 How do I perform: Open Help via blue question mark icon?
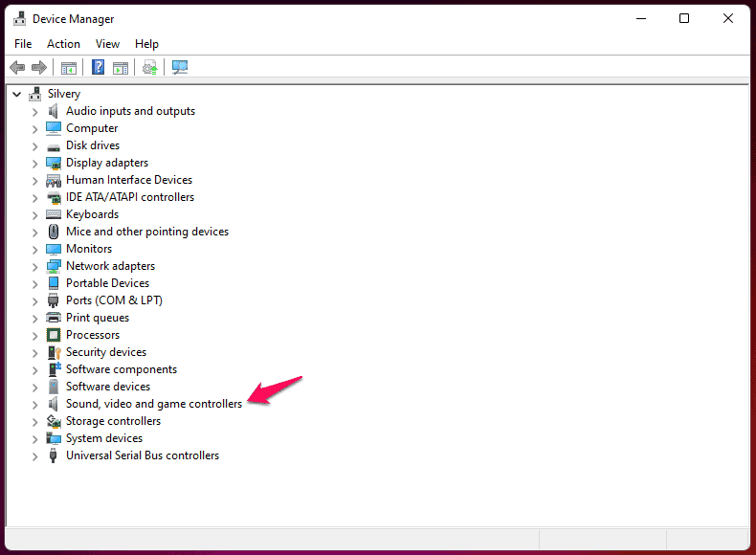(98, 67)
